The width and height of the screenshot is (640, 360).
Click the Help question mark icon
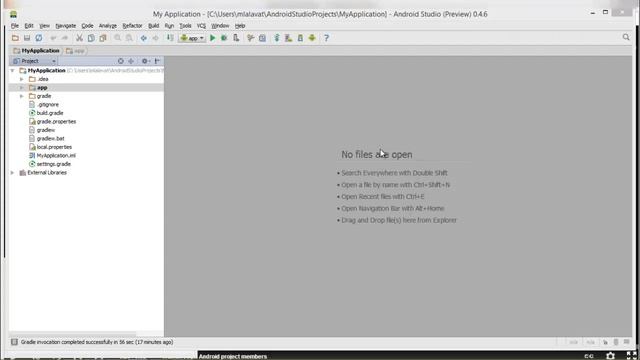pyautogui.click(x=326, y=38)
